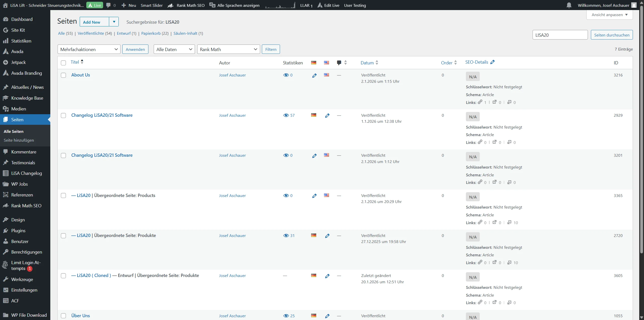The image size is (644, 320).
Task: Open the notification bell in the admin bar
Action: (569, 5)
